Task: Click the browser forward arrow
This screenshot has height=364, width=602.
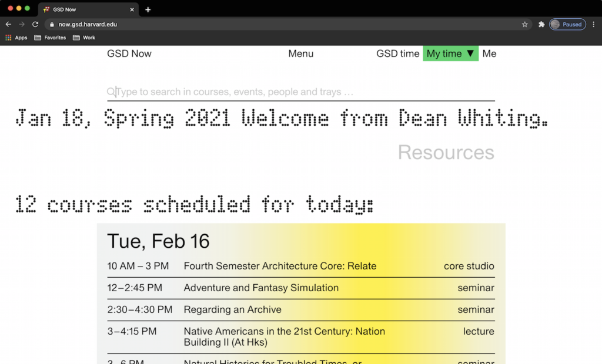Action: tap(22, 24)
